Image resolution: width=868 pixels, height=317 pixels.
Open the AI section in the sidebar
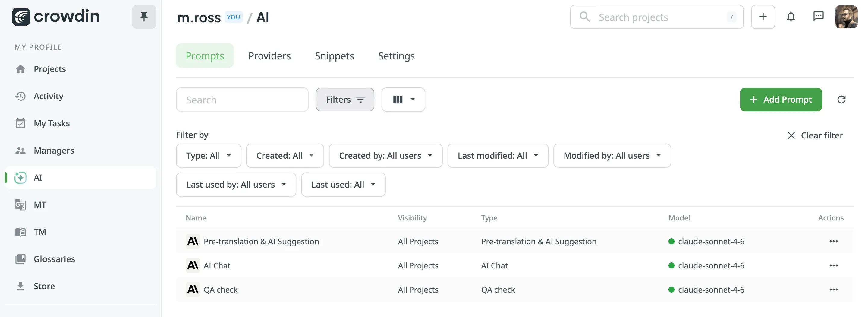[38, 178]
